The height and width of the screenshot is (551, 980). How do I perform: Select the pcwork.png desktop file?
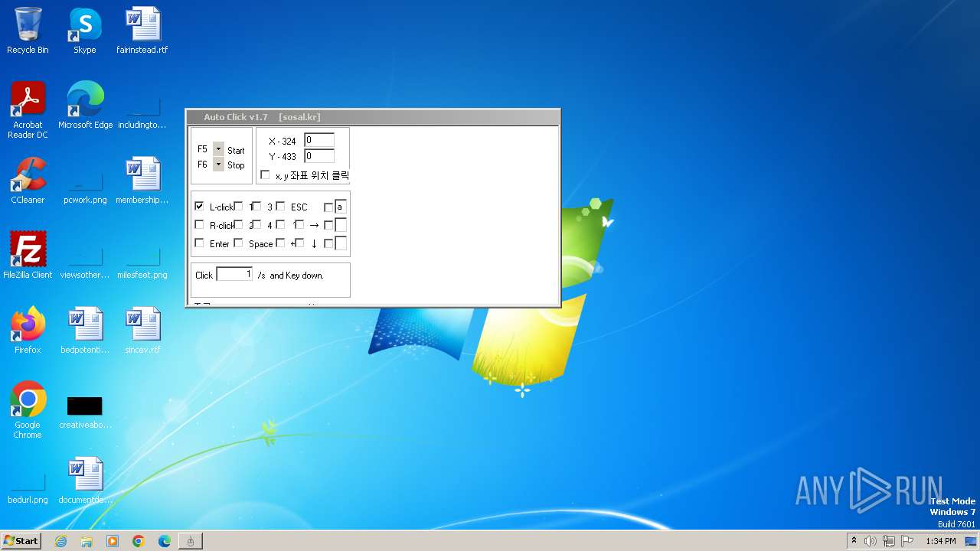point(85,187)
